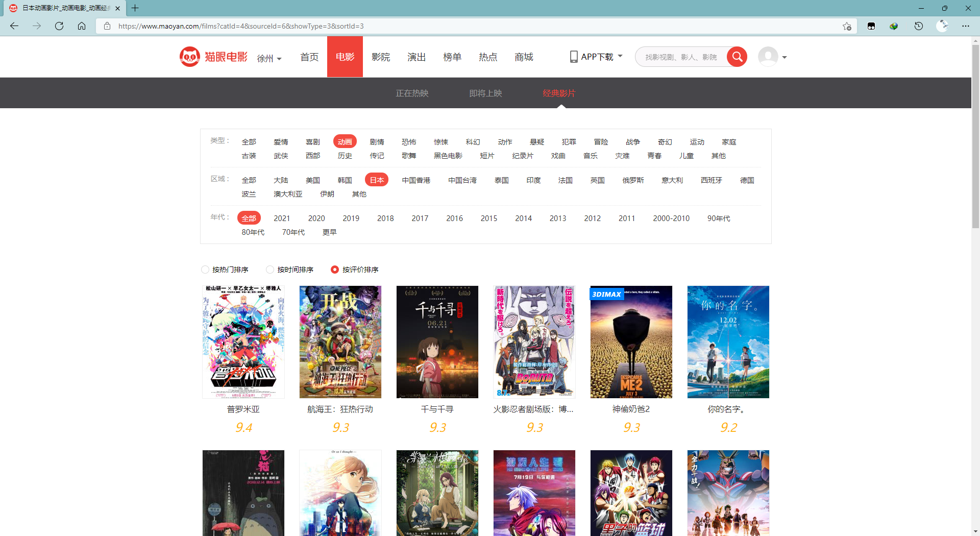Click the 神偷奶爸2 poster

click(x=631, y=342)
